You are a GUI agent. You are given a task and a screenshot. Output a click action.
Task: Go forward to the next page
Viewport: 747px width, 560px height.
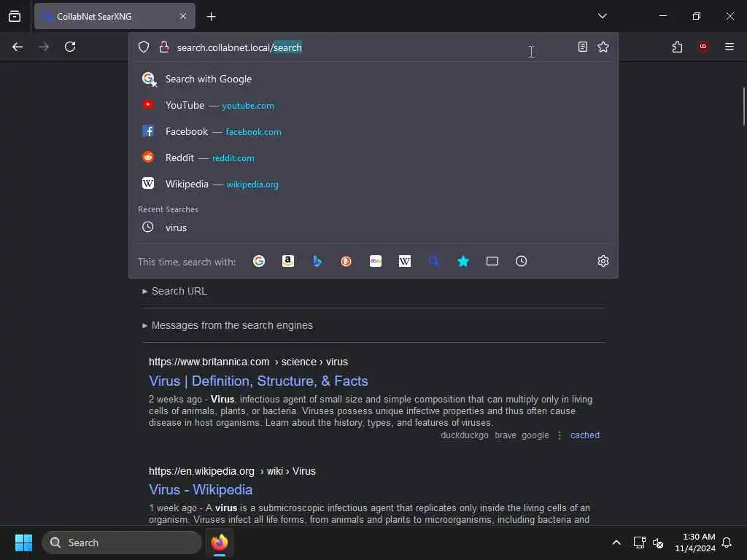(44, 47)
